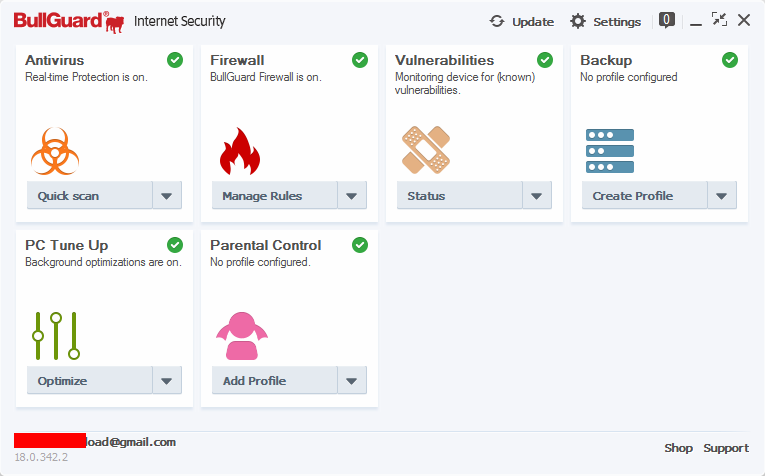The width and height of the screenshot is (765, 476).
Task: Open the notifications message counter icon
Action: point(667,20)
